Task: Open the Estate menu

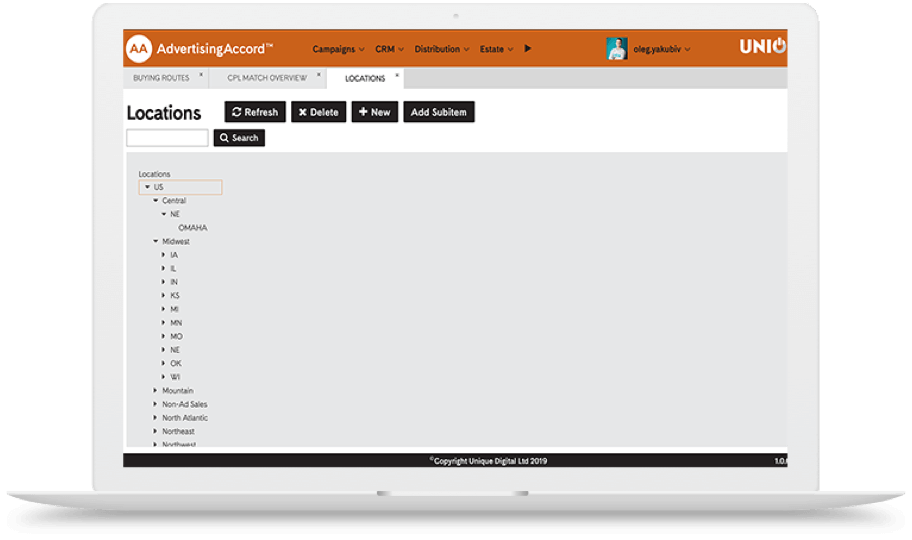Action: [496, 49]
